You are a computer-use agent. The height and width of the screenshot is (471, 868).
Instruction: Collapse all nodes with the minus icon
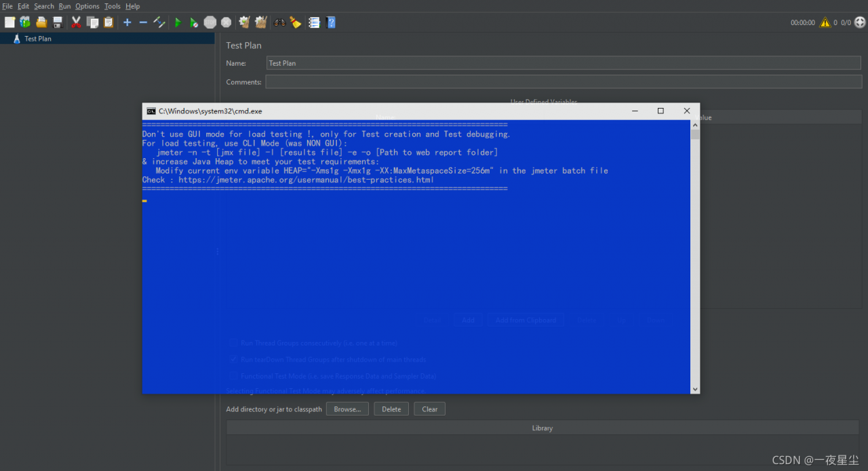point(143,22)
